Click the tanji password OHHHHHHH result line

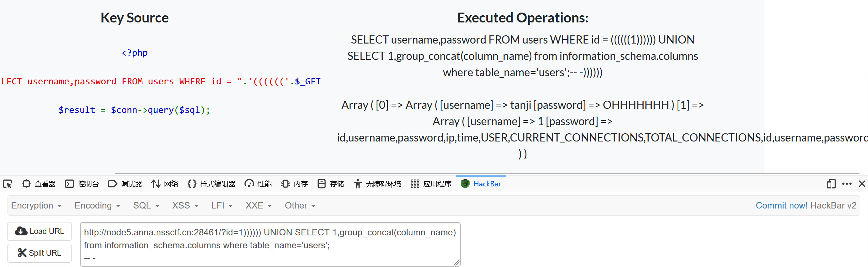[x=523, y=105]
